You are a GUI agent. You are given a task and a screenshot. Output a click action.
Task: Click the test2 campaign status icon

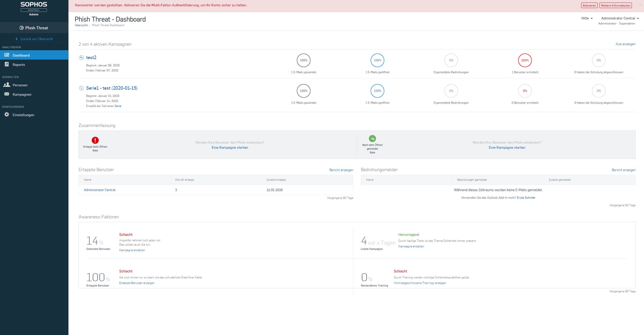pos(81,58)
